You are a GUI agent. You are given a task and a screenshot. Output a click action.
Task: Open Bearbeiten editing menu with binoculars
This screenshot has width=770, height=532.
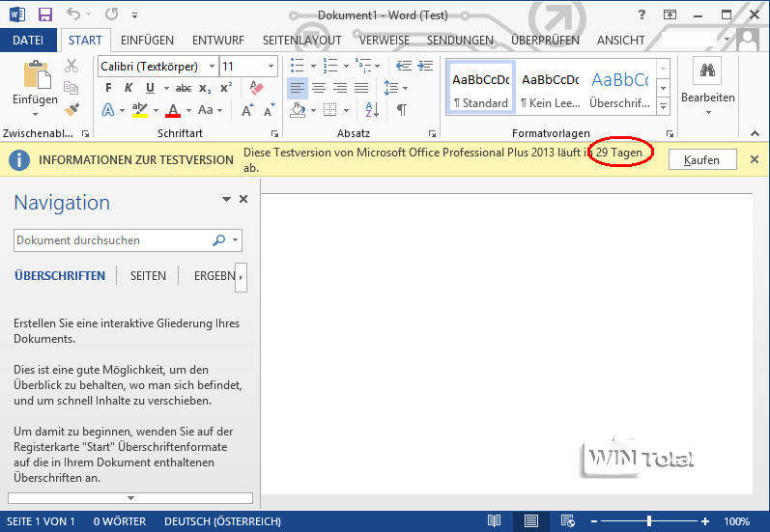click(x=707, y=86)
